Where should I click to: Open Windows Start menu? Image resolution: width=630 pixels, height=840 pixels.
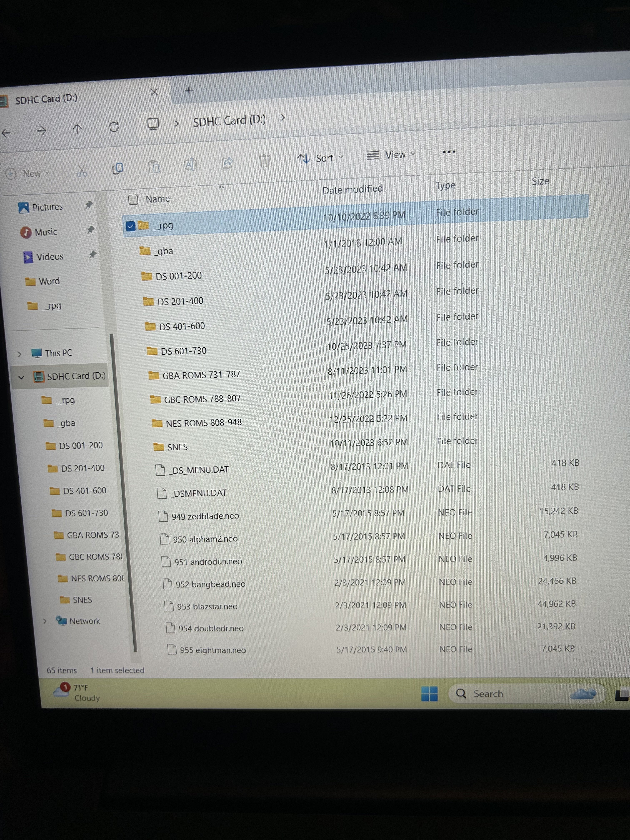(x=429, y=694)
